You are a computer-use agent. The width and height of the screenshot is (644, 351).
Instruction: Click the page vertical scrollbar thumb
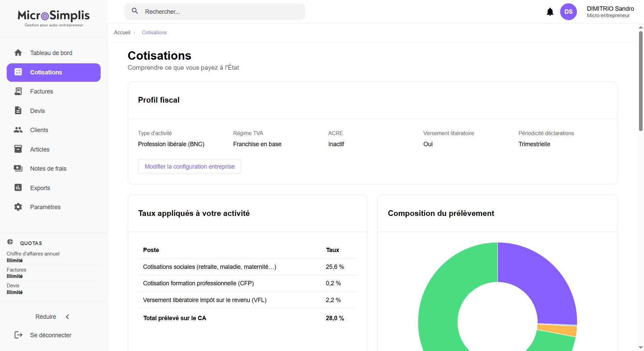pos(641,80)
